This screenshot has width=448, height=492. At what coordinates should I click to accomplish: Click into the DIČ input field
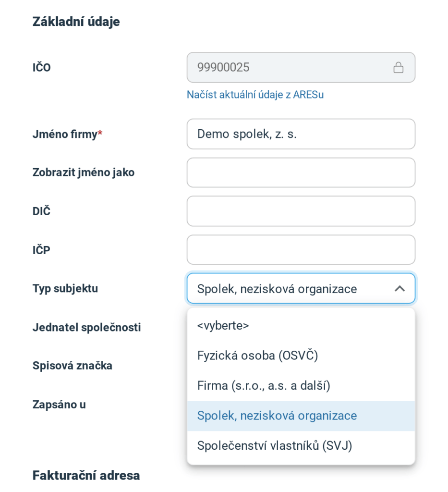301,211
